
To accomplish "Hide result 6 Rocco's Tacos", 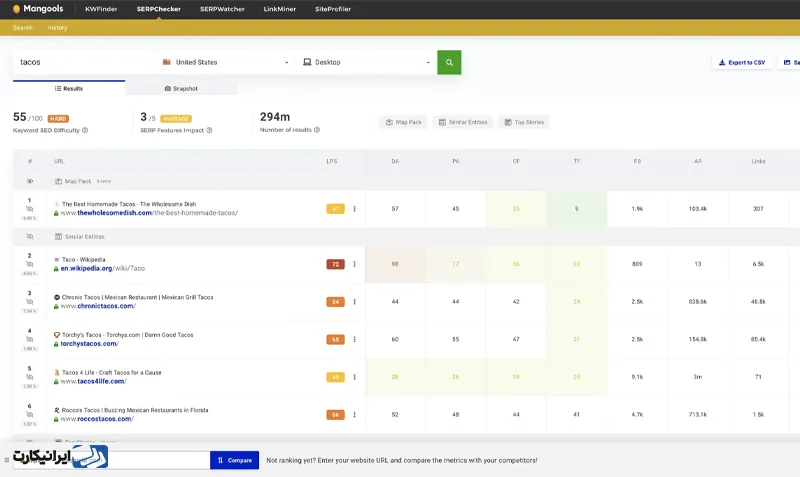I will 30,415.
